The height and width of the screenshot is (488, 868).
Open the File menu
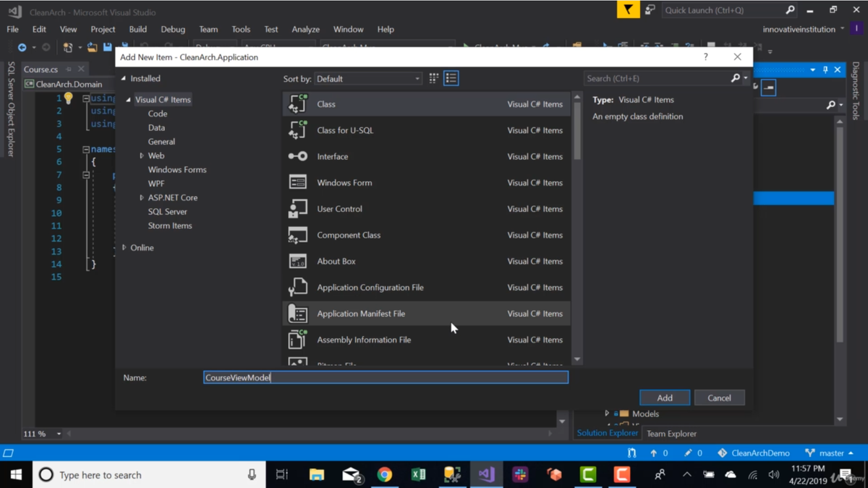(13, 29)
